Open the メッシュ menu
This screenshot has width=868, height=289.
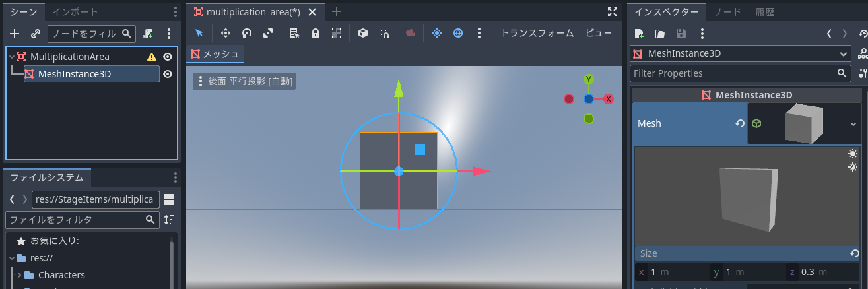tap(215, 54)
